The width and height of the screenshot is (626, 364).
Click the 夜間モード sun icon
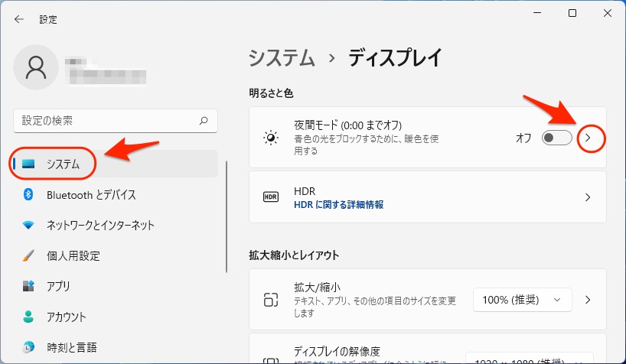[271, 138]
